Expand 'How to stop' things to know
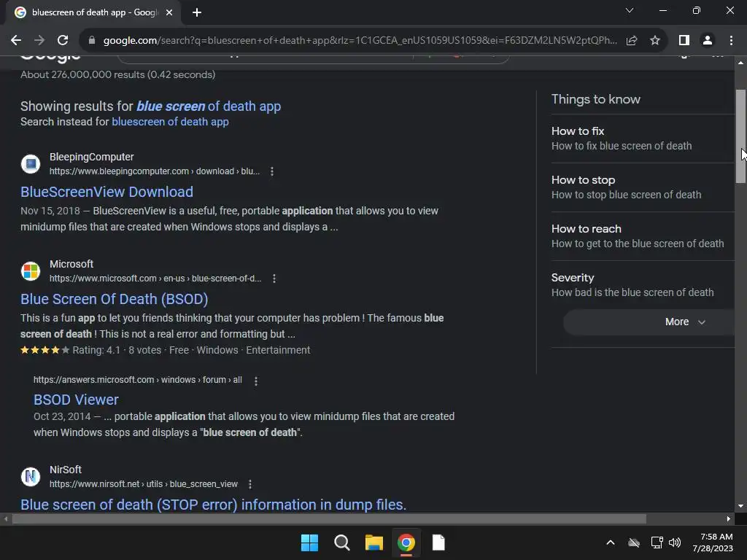 coord(643,187)
